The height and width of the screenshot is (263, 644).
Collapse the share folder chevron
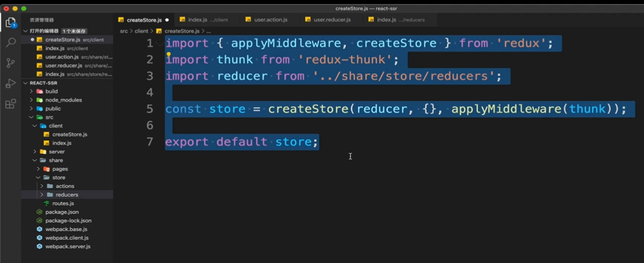point(35,160)
